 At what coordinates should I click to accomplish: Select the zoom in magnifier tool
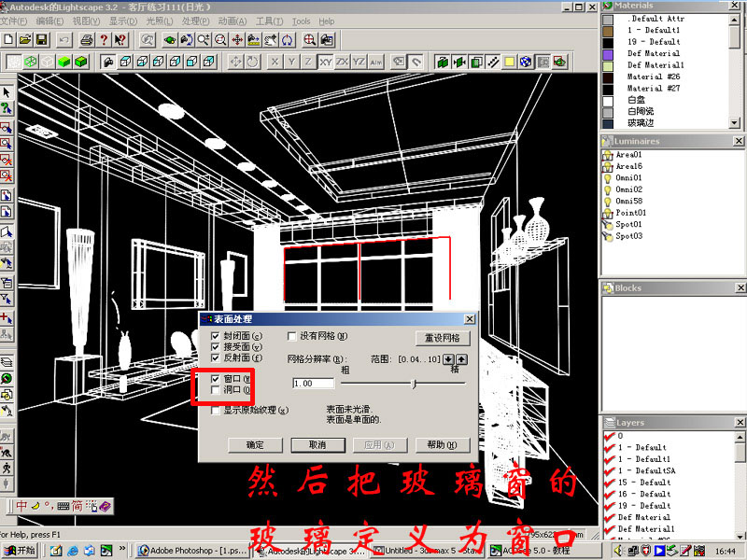[204, 39]
